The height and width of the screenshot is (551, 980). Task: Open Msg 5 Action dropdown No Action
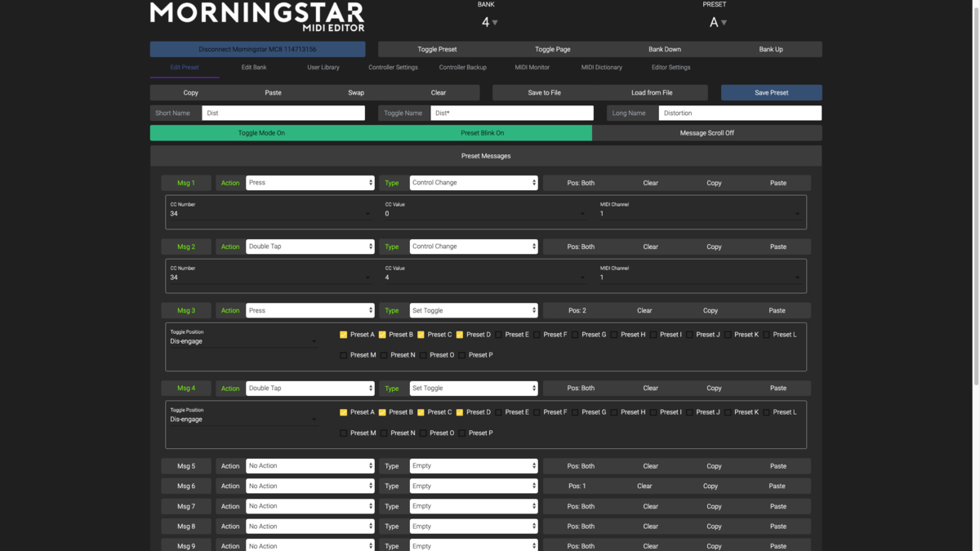click(x=310, y=466)
